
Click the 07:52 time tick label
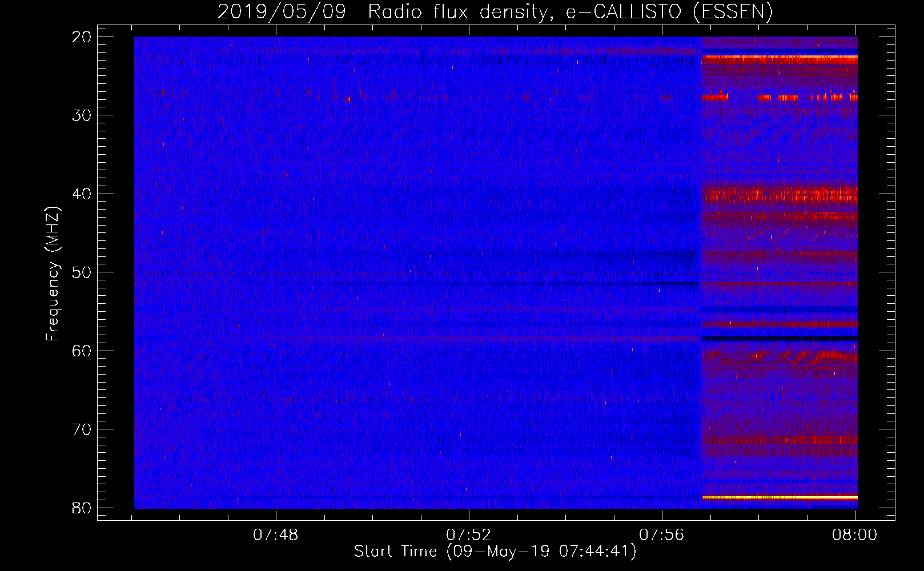(x=469, y=535)
